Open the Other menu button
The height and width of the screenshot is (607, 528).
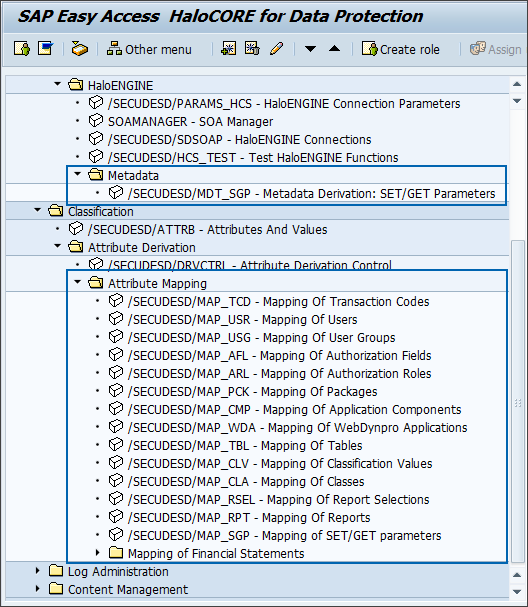pos(149,50)
